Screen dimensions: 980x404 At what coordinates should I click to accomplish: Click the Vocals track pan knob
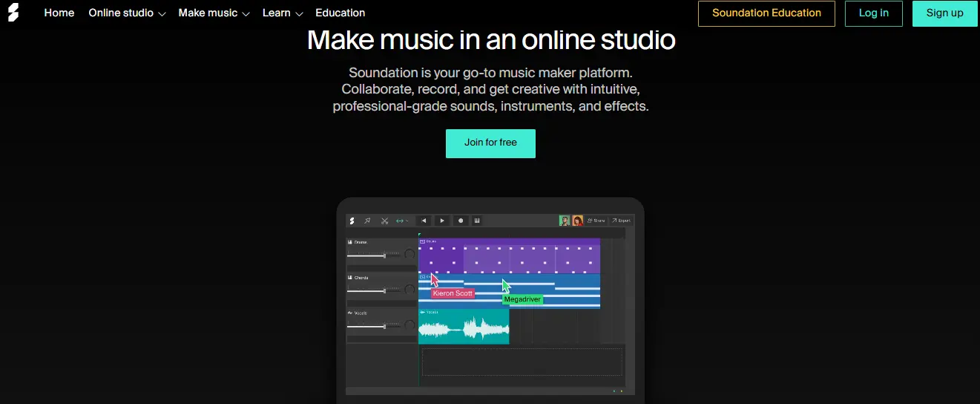point(410,325)
